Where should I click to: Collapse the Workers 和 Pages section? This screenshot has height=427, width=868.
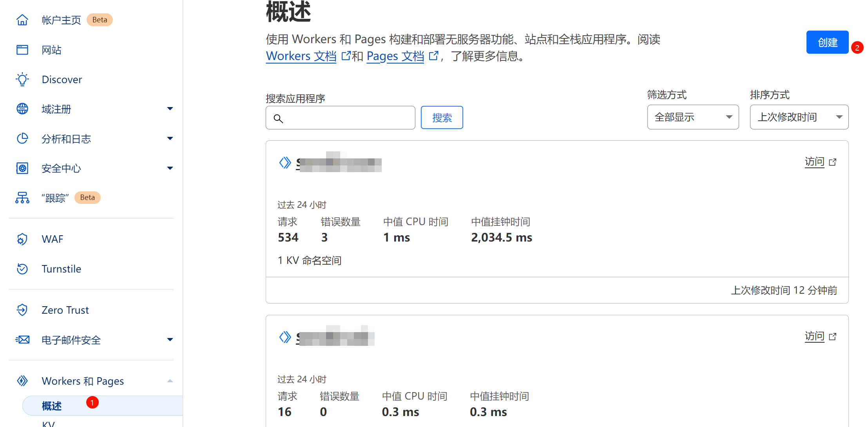[x=170, y=381]
